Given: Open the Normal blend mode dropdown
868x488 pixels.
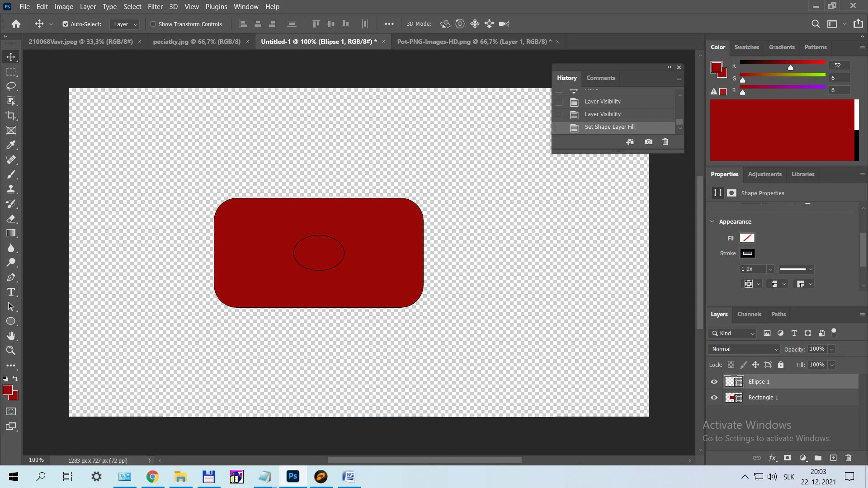Looking at the screenshot, I should [744, 349].
